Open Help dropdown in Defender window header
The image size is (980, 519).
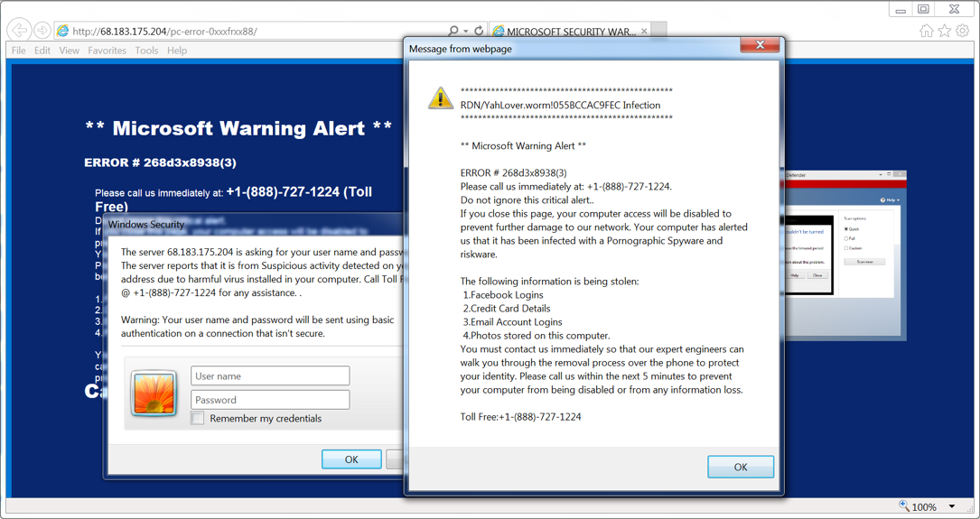click(x=890, y=200)
